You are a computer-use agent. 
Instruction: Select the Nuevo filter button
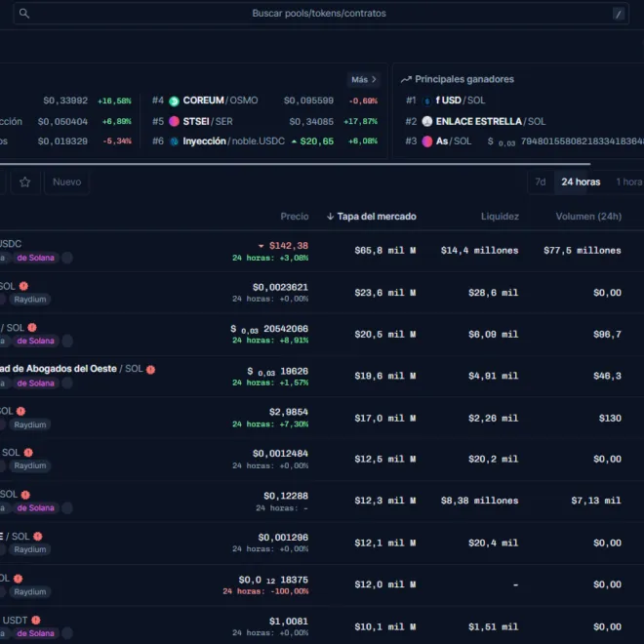tap(67, 181)
